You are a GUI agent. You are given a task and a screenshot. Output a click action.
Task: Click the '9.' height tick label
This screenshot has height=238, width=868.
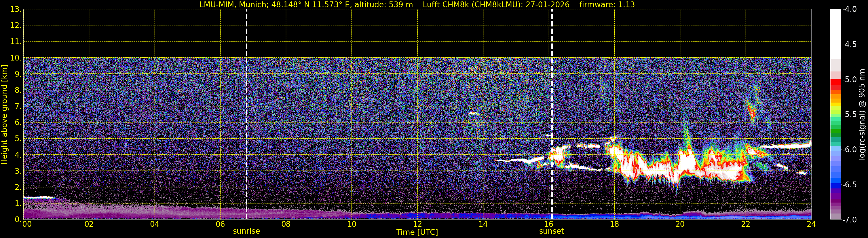pos(18,74)
